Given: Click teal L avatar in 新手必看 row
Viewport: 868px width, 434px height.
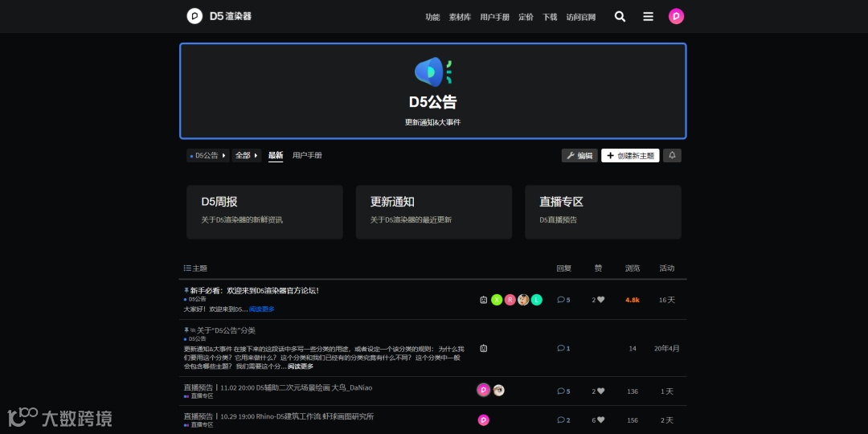Looking at the screenshot, I should [x=536, y=300].
